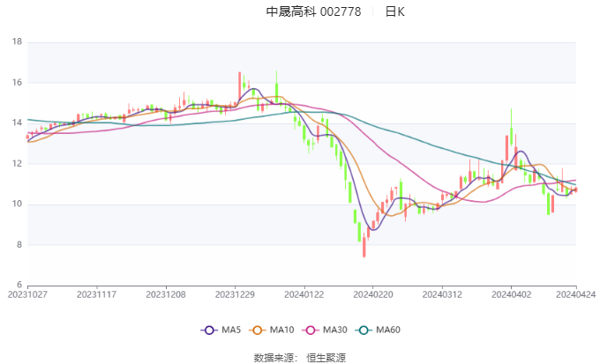Hide the MA60 line via legend label
Viewport: 600px width, 364px height.
pyautogui.click(x=388, y=330)
